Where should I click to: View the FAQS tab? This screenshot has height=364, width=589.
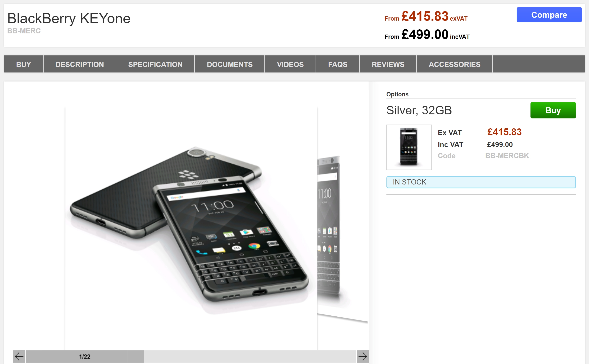[338, 64]
